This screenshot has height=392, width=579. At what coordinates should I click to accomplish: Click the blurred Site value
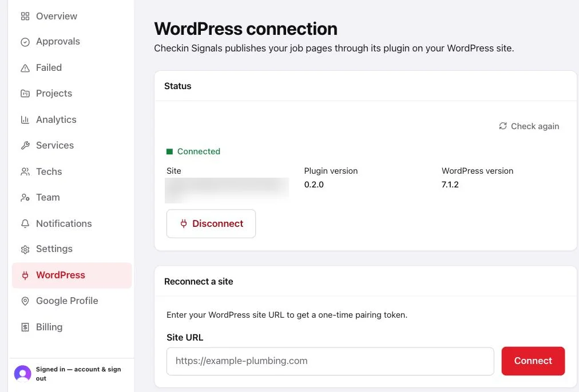227,190
